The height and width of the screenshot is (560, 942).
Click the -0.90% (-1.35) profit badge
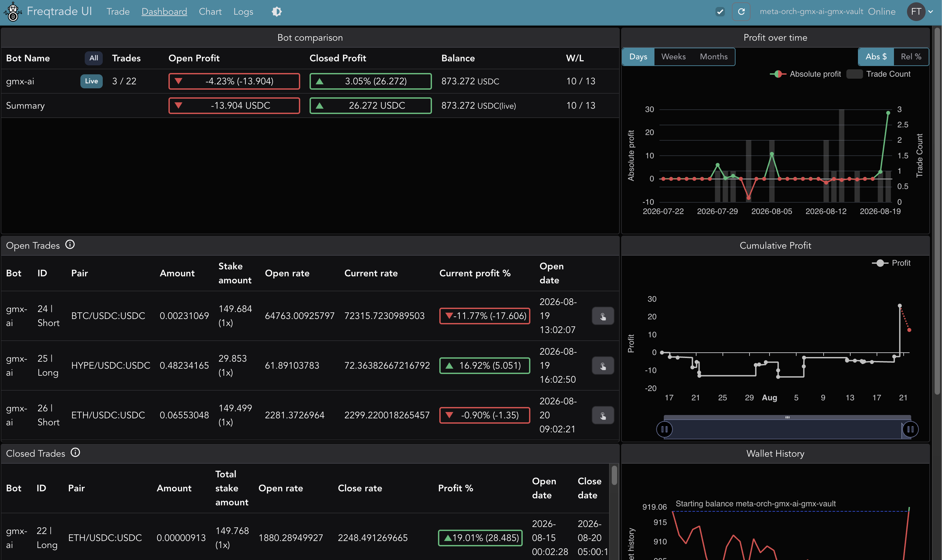485,415
